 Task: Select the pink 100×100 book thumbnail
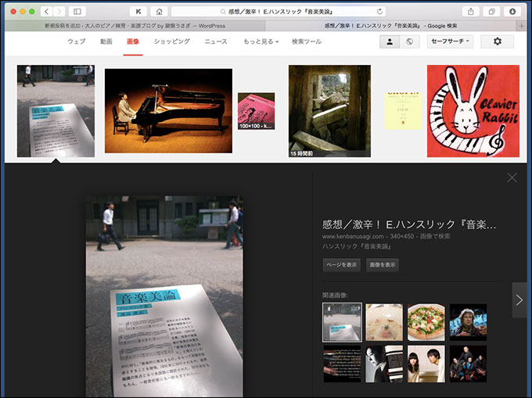pyautogui.click(x=256, y=111)
